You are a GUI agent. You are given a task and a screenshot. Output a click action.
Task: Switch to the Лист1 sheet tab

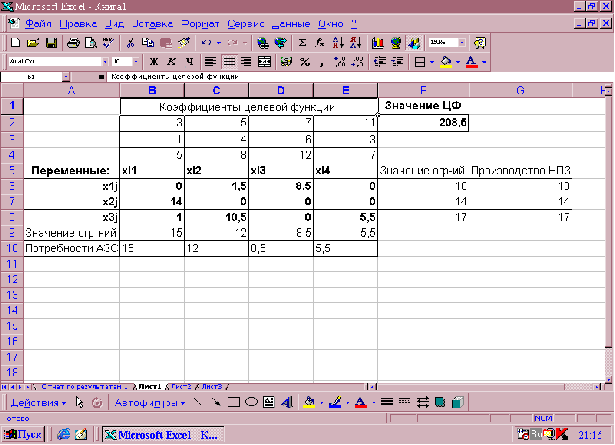pos(150,387)
